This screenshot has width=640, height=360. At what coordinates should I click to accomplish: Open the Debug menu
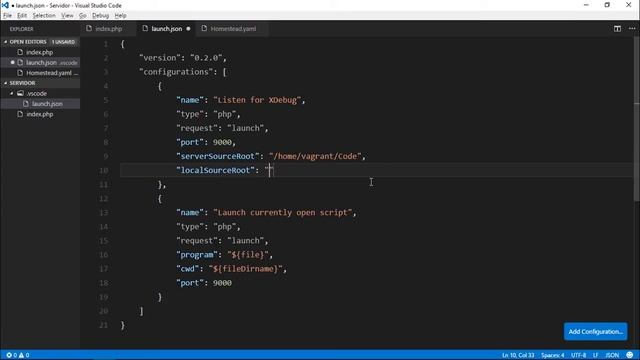pos(100,16)
